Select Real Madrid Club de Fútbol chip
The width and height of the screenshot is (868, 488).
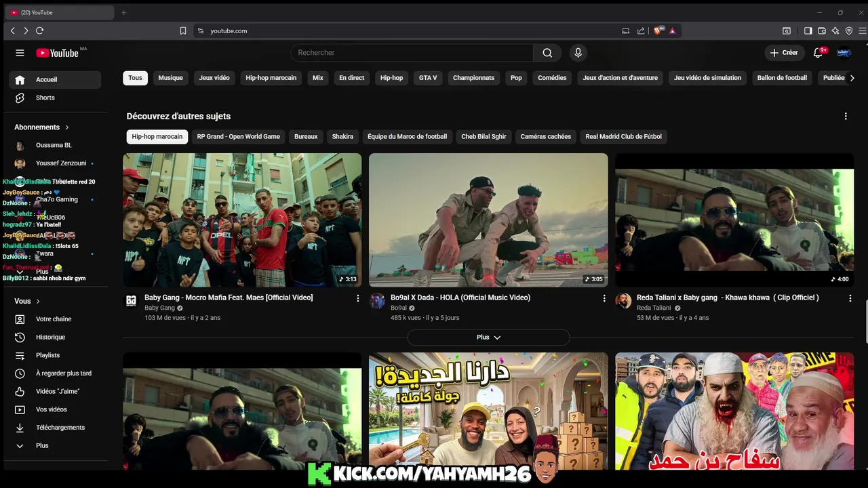(623, 136)
